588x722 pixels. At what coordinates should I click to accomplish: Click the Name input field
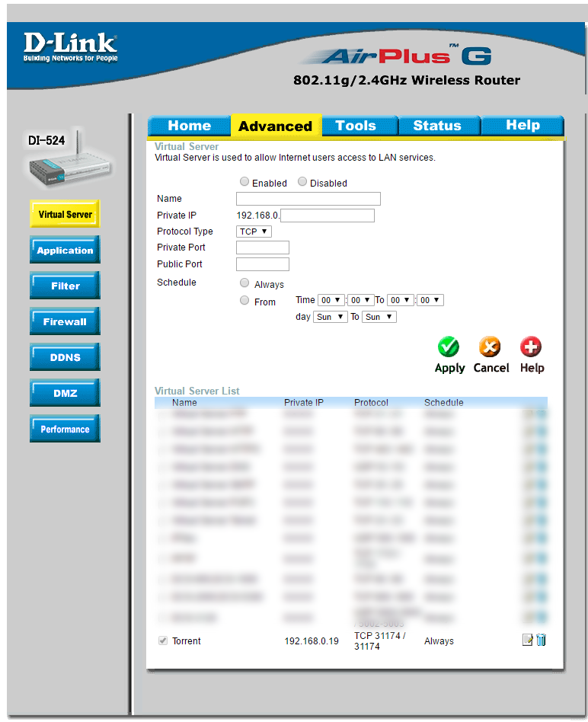point(308,199)
